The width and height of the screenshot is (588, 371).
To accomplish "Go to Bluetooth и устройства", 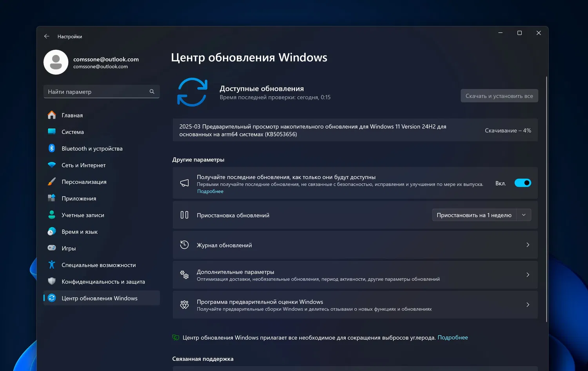I will click(x=102, y=148).
